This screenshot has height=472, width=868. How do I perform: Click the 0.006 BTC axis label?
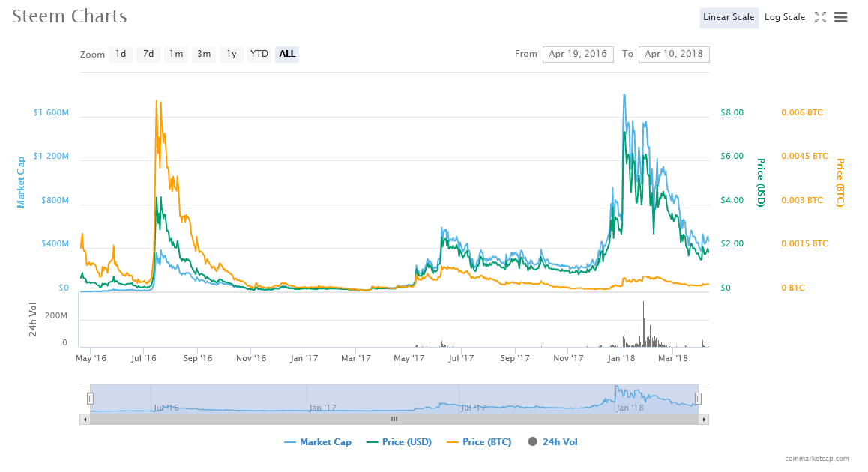(802, 113)
